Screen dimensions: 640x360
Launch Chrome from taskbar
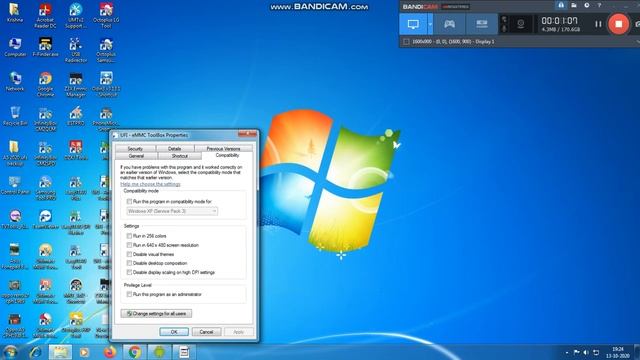[135, 352]
